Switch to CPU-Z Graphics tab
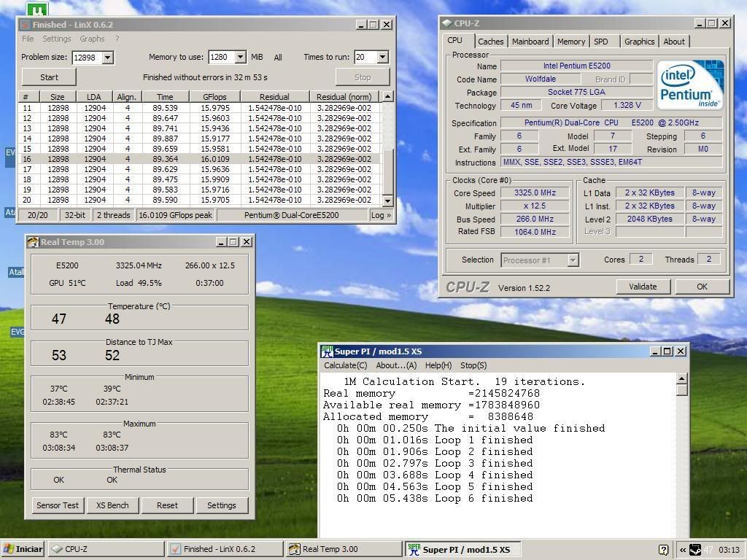 (x=639, y=42)
